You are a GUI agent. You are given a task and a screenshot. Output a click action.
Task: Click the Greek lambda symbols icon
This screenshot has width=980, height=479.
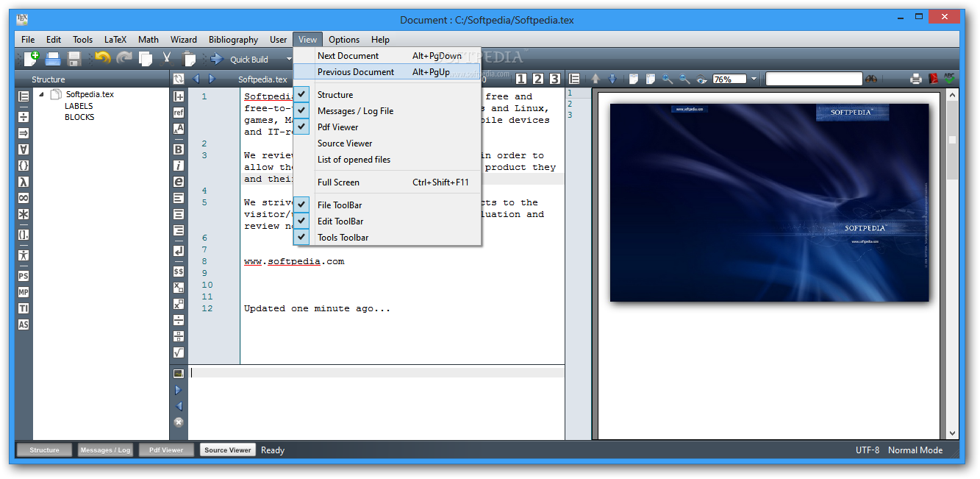[24, 182]
